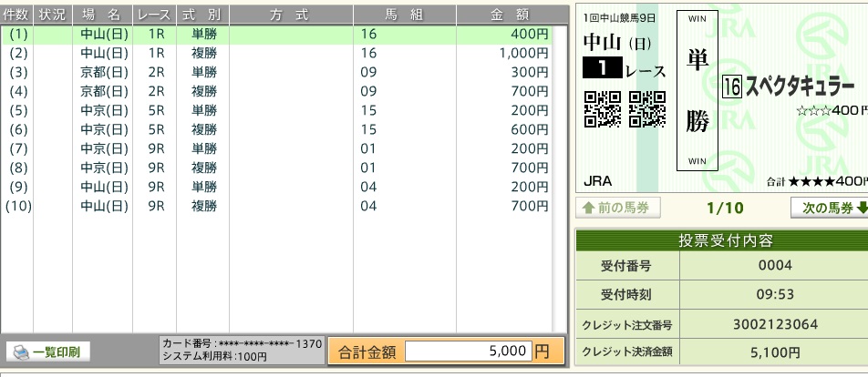Image resolution: width=868 pixels, height=377 pixels.
Task: Click horse number 15 in row 5
Action: coord(368,110)
